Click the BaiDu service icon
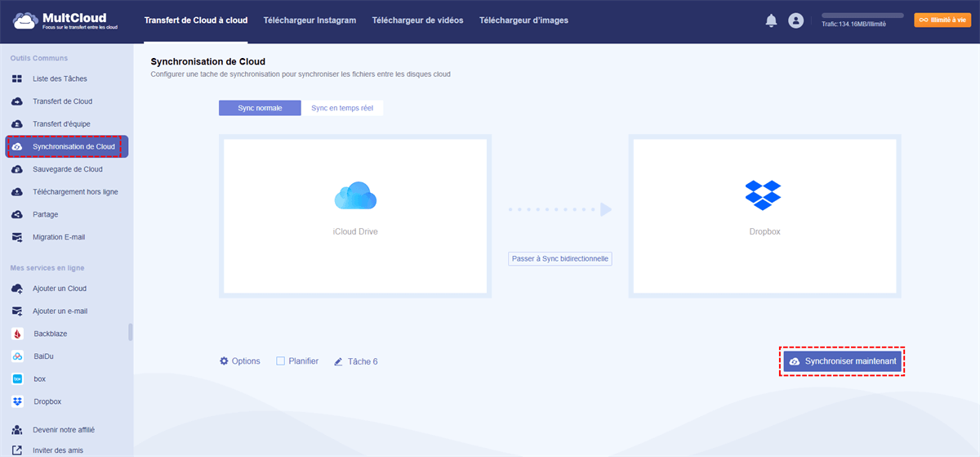Viewport: 980px width, 457px height. pyautogui.click(x=17, y=356)
